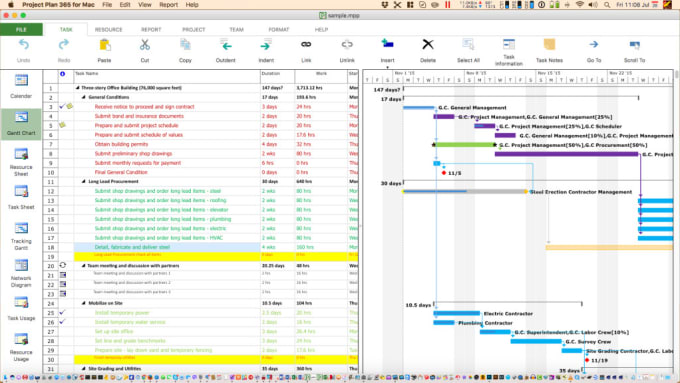680x383 pixels.
Task: Collapse the General Conditions summary task
Action: [84, 97]
